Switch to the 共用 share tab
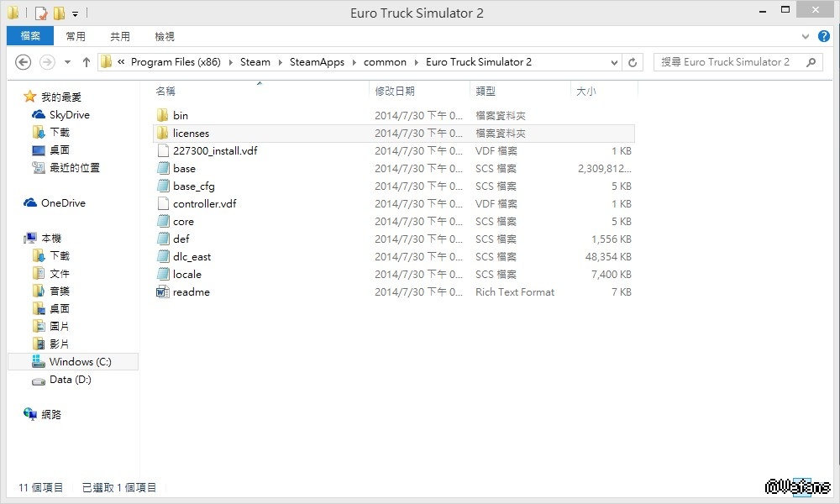 [x=120, y=36]
